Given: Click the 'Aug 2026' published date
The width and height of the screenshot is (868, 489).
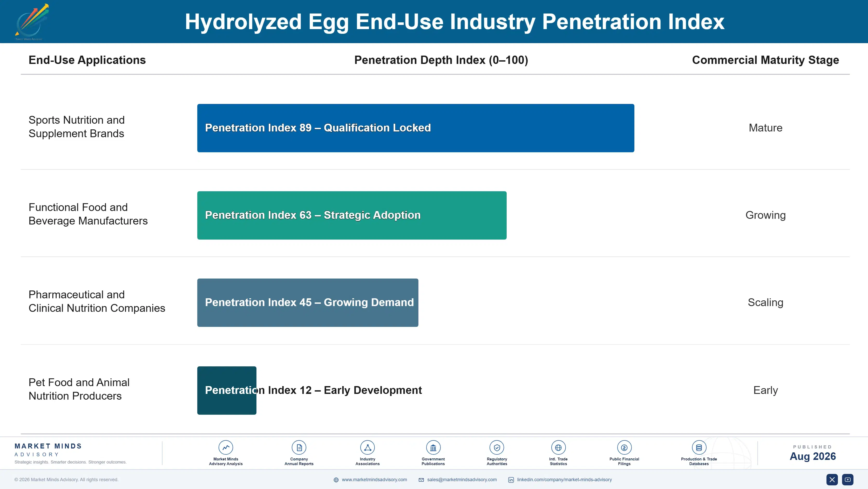Looking at the screenshot, I should (x=812, y=456).
